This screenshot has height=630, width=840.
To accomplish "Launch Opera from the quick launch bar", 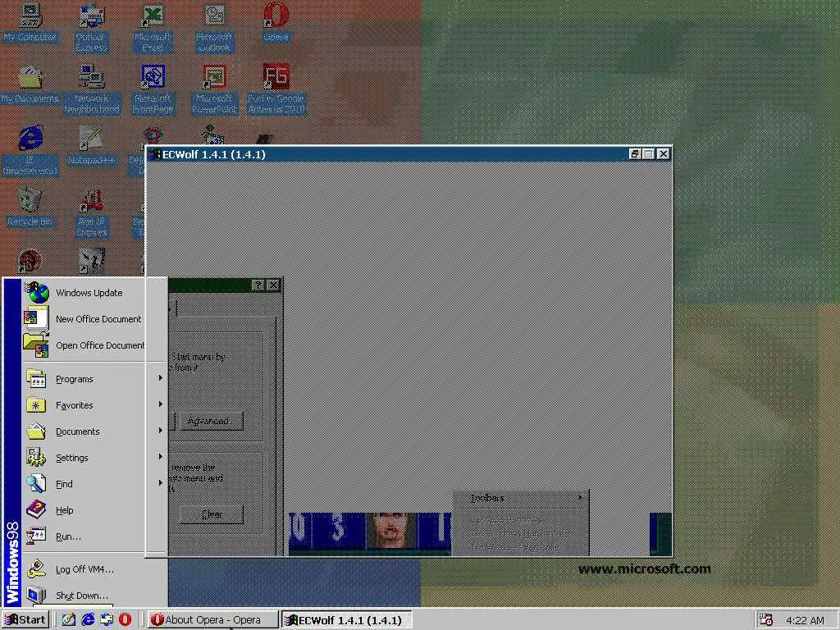I will (125, 619).
